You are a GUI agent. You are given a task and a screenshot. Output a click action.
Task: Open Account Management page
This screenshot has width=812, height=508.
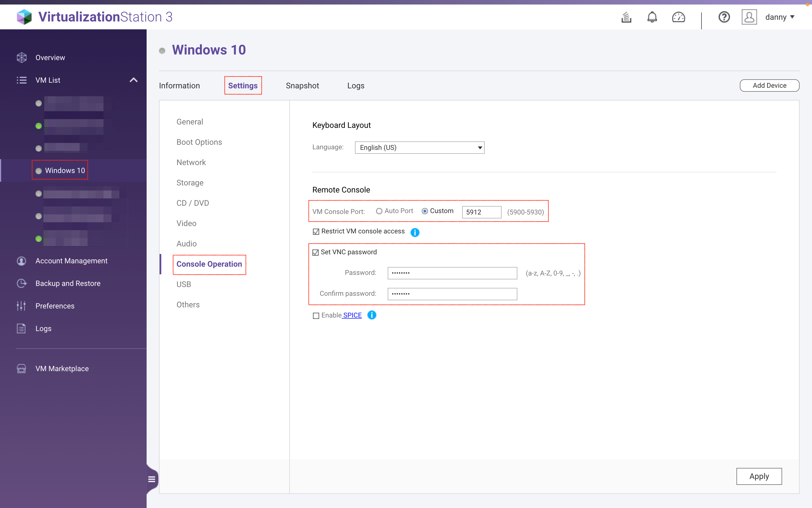pyautogui.click(x=71, y=261)
